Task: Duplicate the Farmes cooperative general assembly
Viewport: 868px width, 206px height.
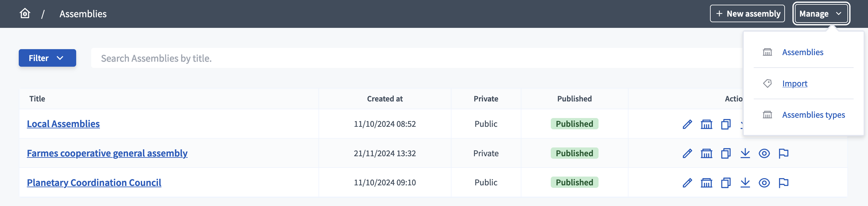Action: [x=726, y=154]
